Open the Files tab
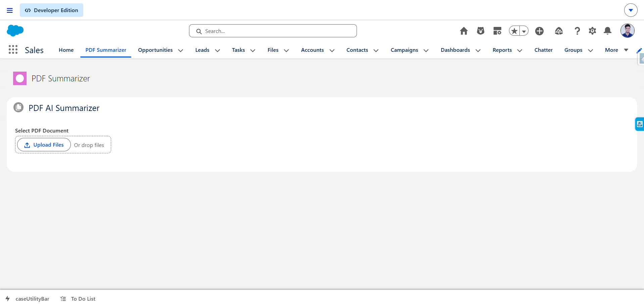The image size is (644, 304). pos(273,50)
